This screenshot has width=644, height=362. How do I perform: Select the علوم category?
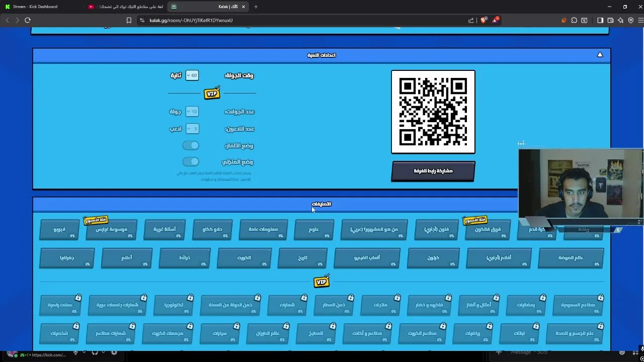coord(314,230)
